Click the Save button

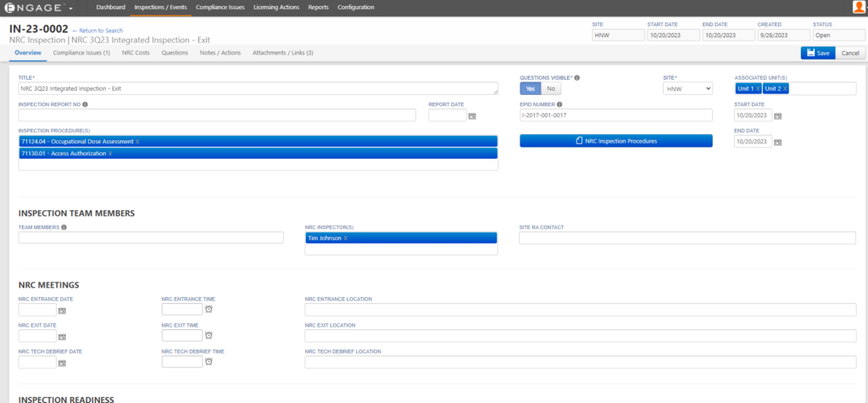click(x=818, y=53)
